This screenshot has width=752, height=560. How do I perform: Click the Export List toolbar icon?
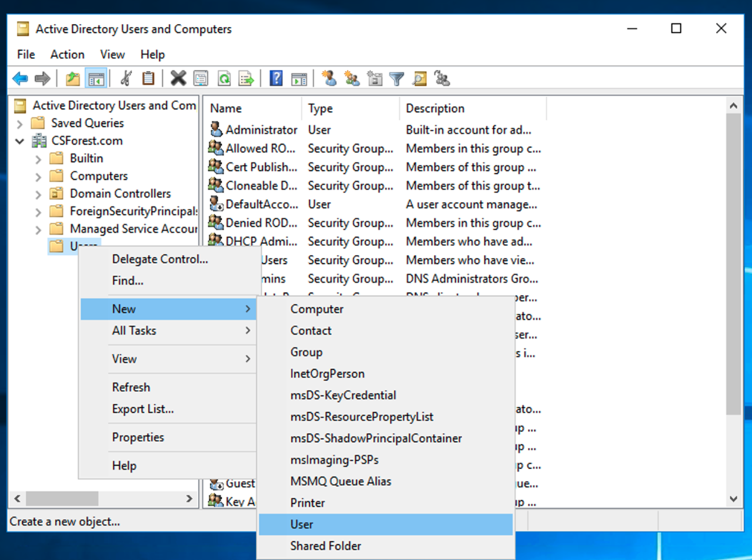[x=246, y=78]
